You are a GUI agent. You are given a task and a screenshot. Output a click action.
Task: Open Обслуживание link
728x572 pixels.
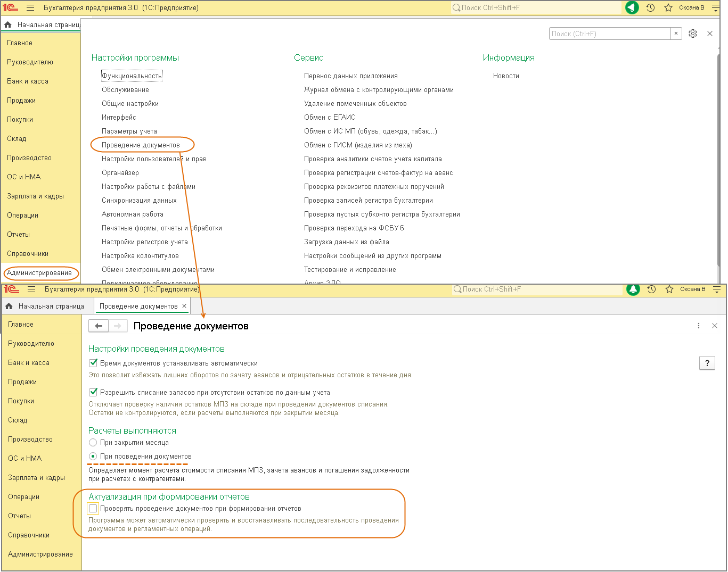(125, 90)
